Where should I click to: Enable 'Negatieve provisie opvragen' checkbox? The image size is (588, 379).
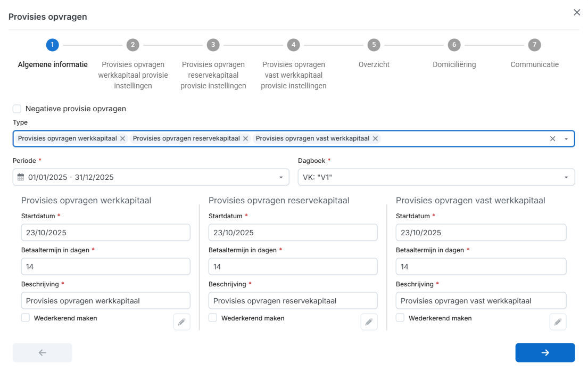click(17, 109)
